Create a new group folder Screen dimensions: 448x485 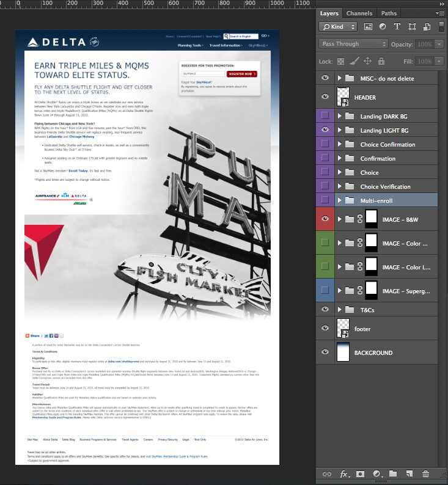click(x=393, y=473)
